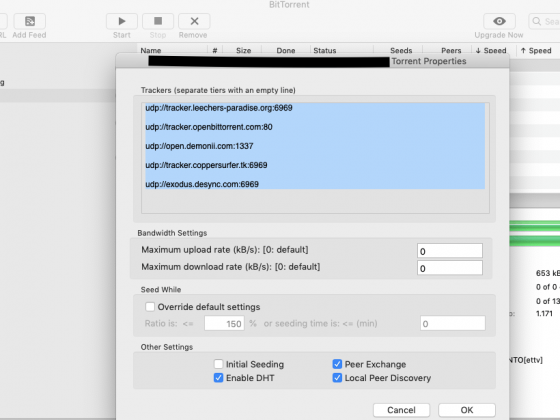Image resolution: width=560 pixels, height=420 pixels.
Task: Sort torrents by the Done column header
Action: click(286, 51)
